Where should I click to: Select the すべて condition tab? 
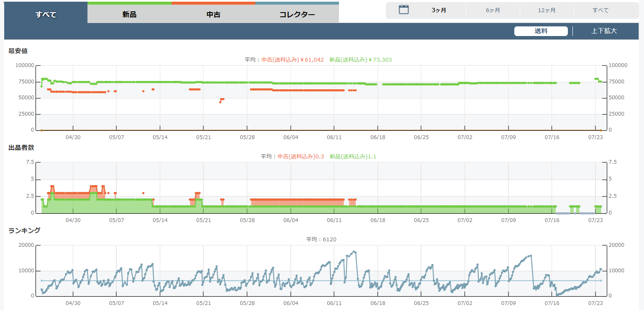coord(46,15)
